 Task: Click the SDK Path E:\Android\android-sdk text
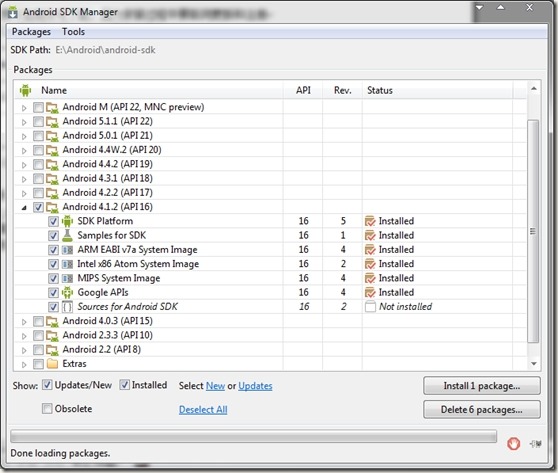point(105,50)
